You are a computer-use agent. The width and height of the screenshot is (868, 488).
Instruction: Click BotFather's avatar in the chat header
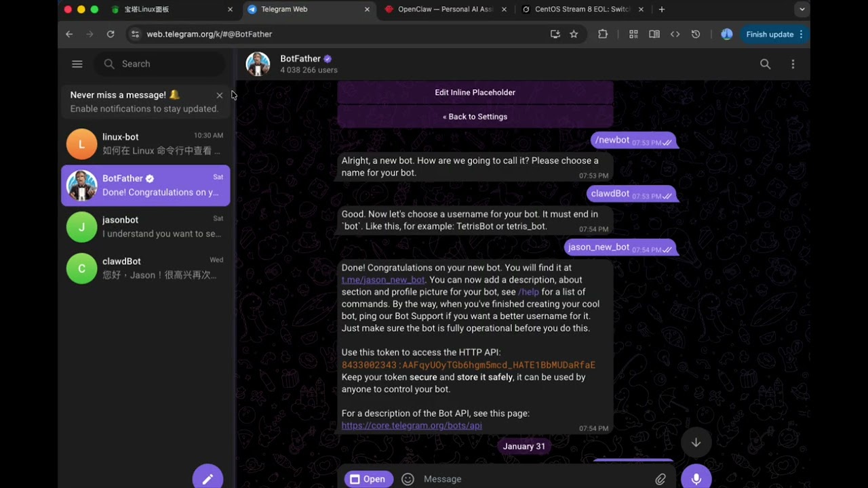pos(258,64)
